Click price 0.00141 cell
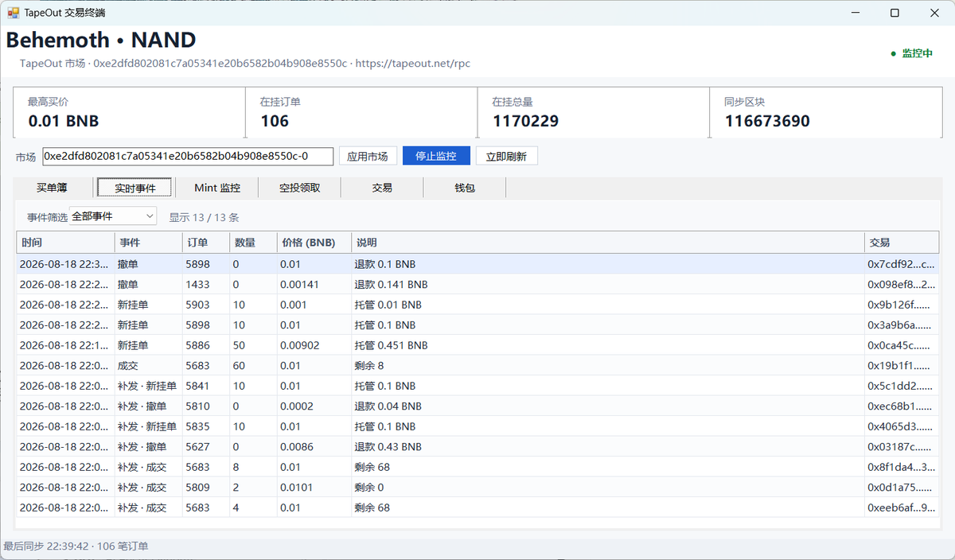 [x=314, y=284]
